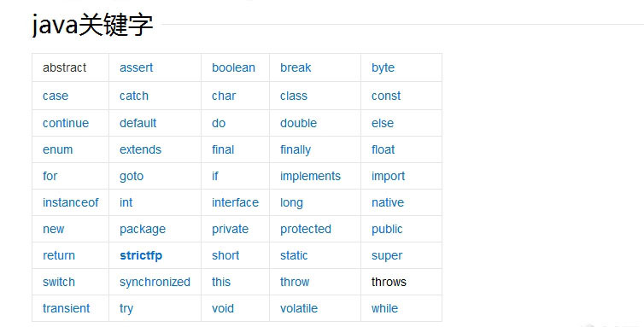Select the interface keyword link
Screen dimensions: 644x327
[x=235, y=202]
